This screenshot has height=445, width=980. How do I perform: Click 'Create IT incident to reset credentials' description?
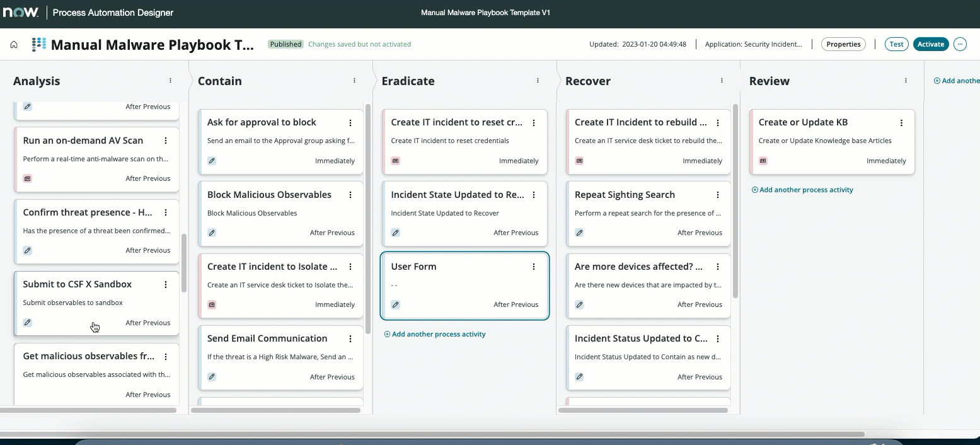[x=450, y=141]
